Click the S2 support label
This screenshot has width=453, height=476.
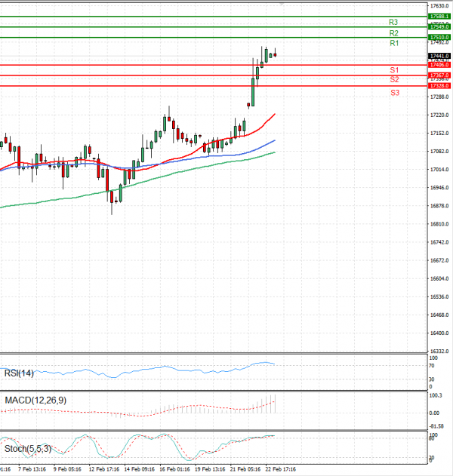tap(394, 79)
